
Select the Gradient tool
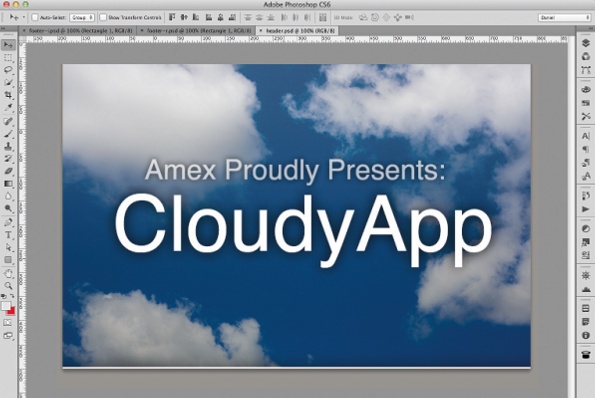pos(8,184)
